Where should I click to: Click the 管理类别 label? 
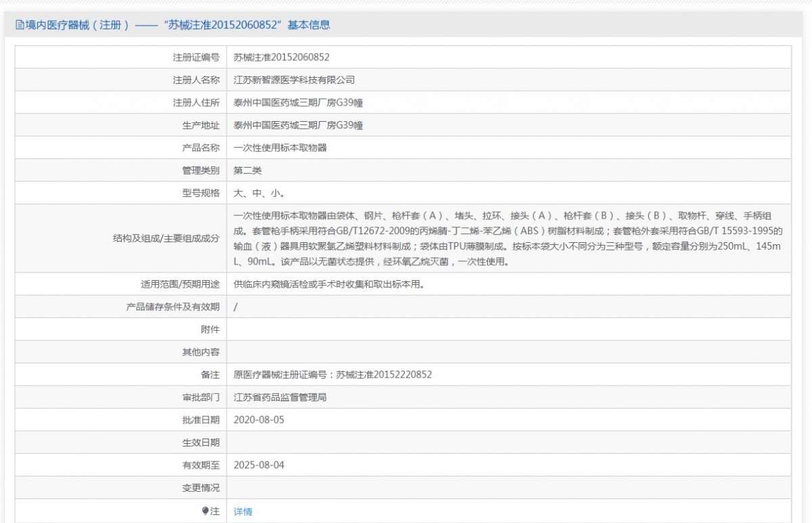coord(201,170)
